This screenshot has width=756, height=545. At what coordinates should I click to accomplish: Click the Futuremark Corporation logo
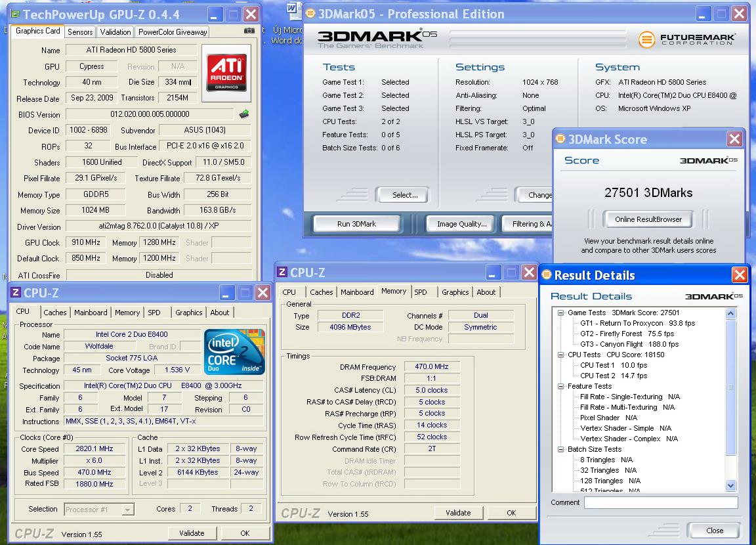[x=687, y=39]
